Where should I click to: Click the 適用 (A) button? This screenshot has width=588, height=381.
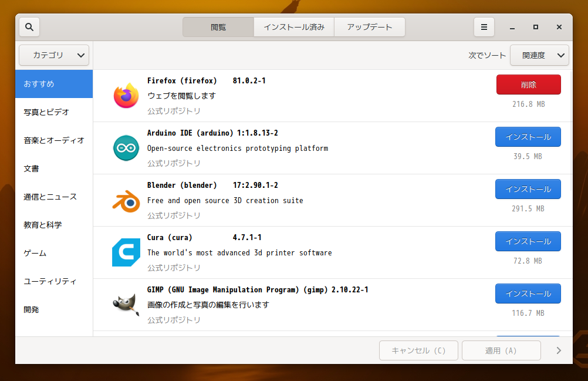501,350
